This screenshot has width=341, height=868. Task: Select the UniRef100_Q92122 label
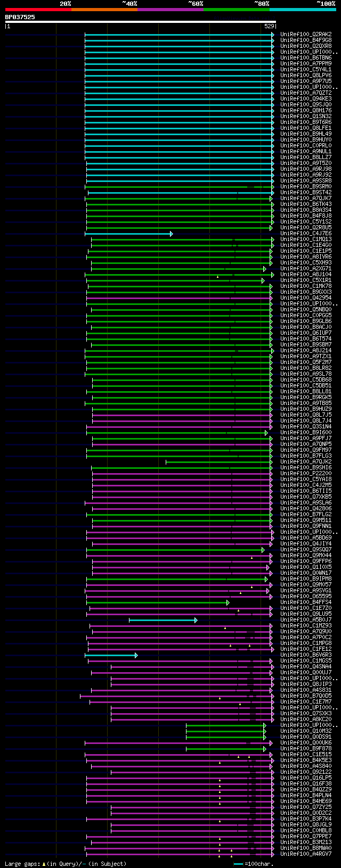[306, 772]
